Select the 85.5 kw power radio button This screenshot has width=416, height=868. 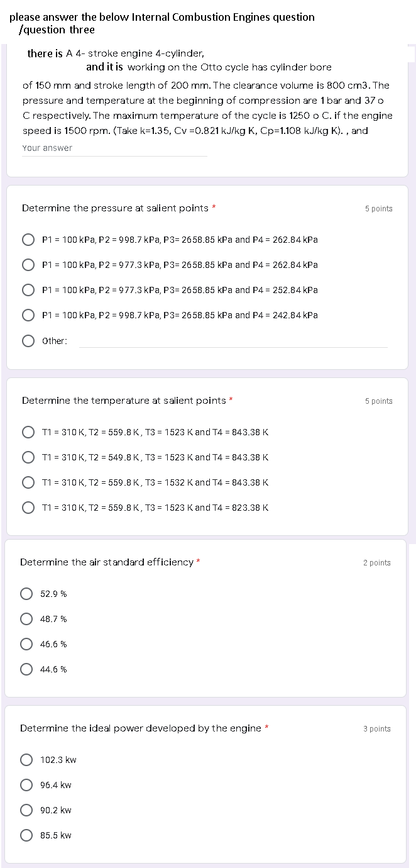pyautogui.click(x=26, y=835)
